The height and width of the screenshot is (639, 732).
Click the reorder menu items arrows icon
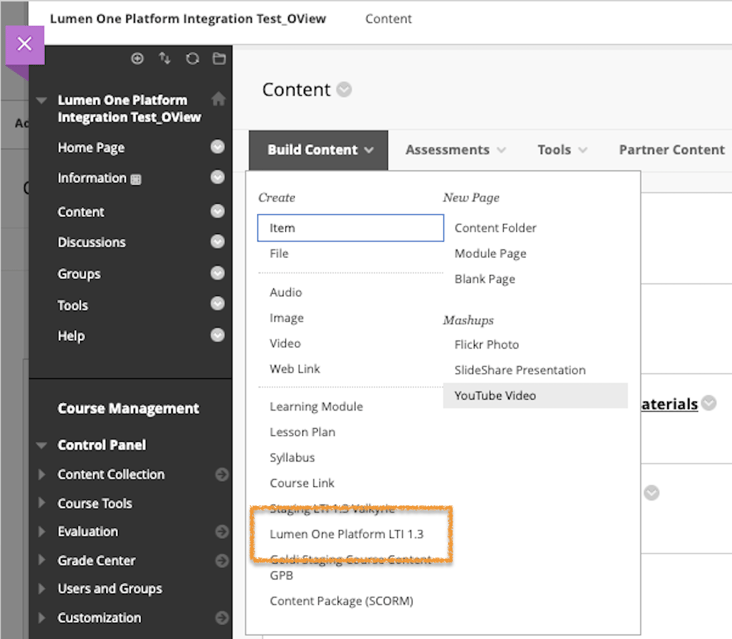[165, 59]
